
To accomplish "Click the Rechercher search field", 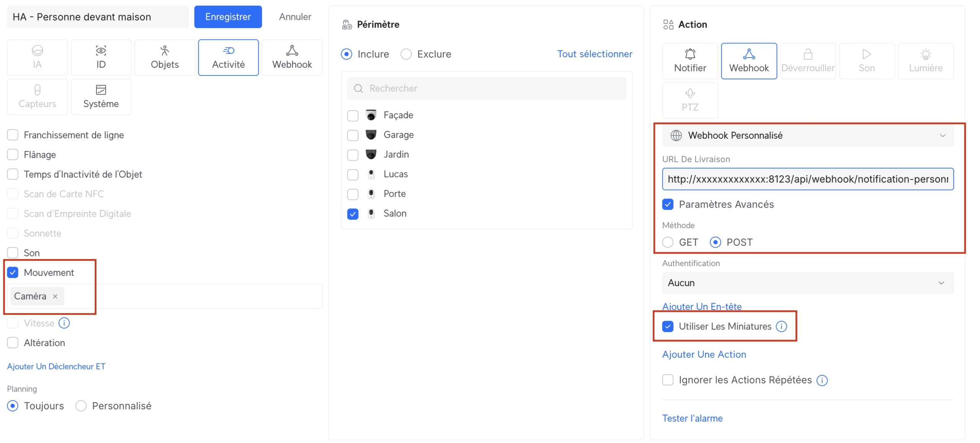I will (x=486, y=89).
